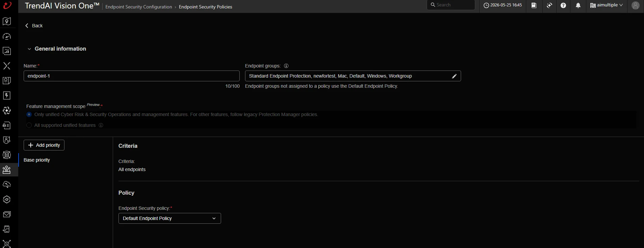Open the help question mark icon
Image resolution: width=644 pixels, height=248 pixels.
(563, 5)
